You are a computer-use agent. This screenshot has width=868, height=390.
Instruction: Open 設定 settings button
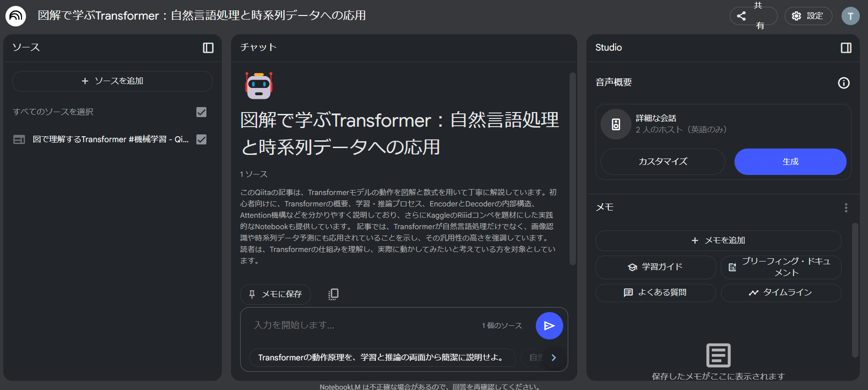pyautogui.click(x=808, y=16)
